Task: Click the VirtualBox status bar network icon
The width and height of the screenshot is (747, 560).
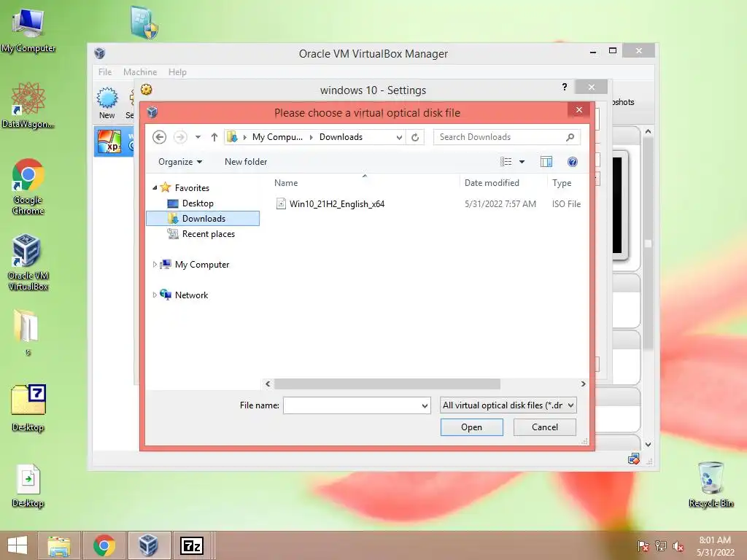Action: point(634,459)
